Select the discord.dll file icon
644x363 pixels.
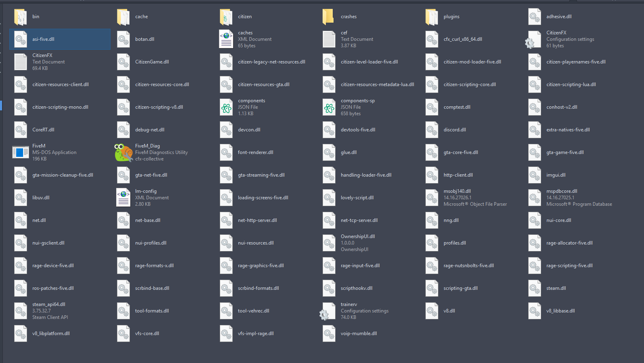tap(431, 130)
